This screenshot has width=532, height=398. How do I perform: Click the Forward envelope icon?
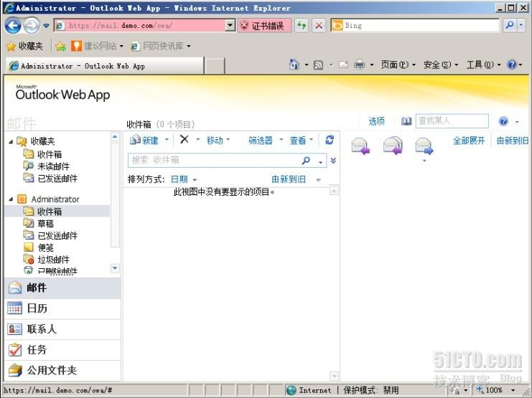(424, 146)
